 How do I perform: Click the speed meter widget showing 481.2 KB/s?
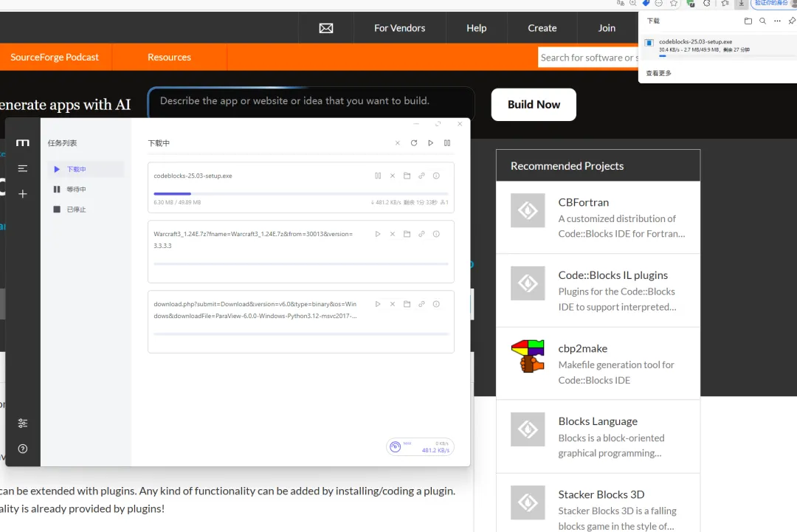(420, 446)
